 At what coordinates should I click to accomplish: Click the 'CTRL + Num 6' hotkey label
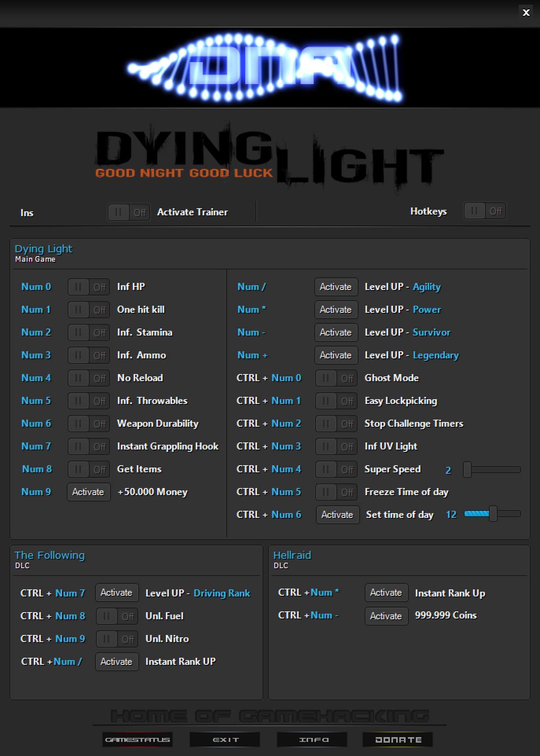[x=269, y=515]
